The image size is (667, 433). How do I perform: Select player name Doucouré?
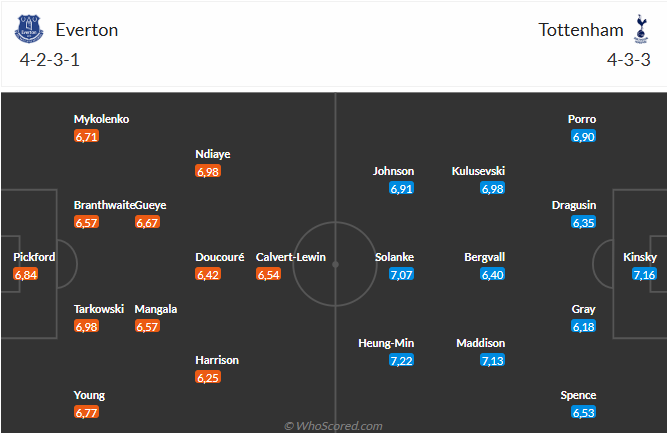pyautogui.click(x=220, y=257)
